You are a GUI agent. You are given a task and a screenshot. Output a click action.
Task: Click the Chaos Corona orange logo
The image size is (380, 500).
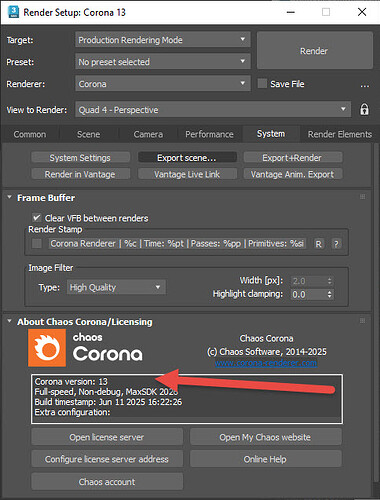click(x=47, y=348)
